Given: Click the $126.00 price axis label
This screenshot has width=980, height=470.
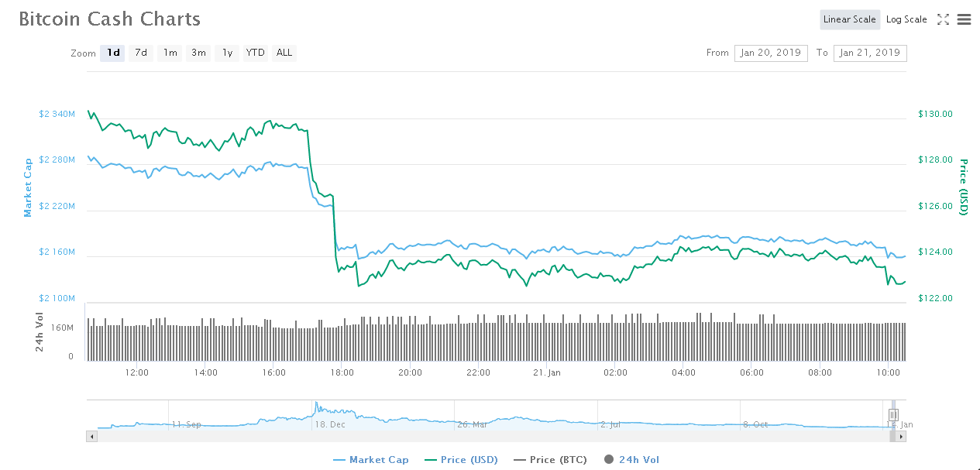Looking at the screenshot, I should coord(935,206).
